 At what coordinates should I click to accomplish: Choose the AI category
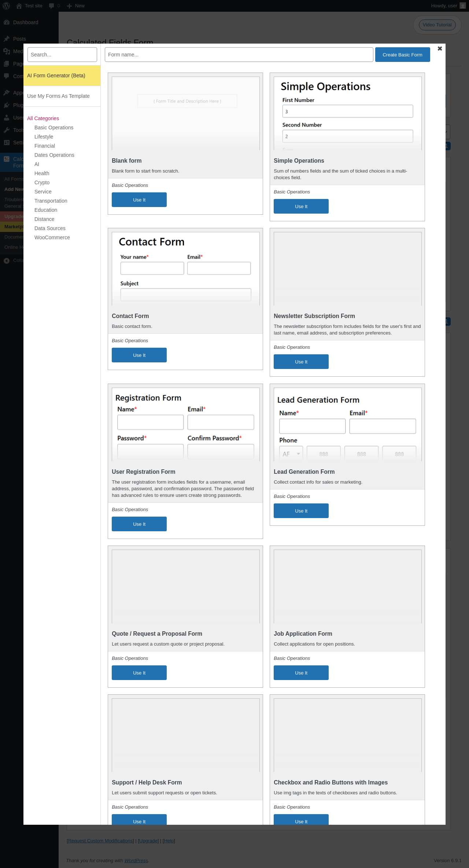click(x=37, y=164)
